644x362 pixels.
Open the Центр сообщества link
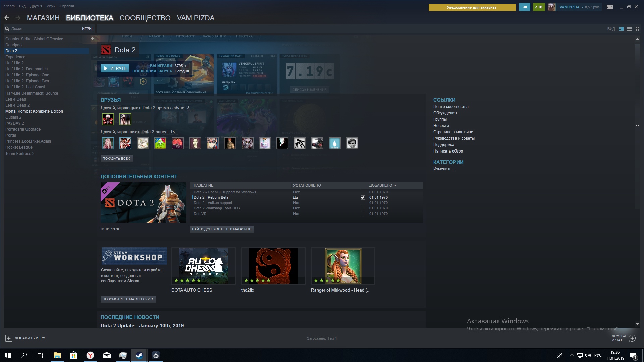(451, 107)
